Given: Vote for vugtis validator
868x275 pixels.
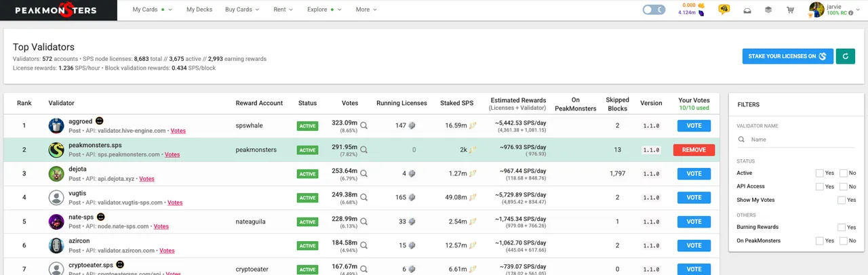Looking at the screenshot, I should [694, 198].
